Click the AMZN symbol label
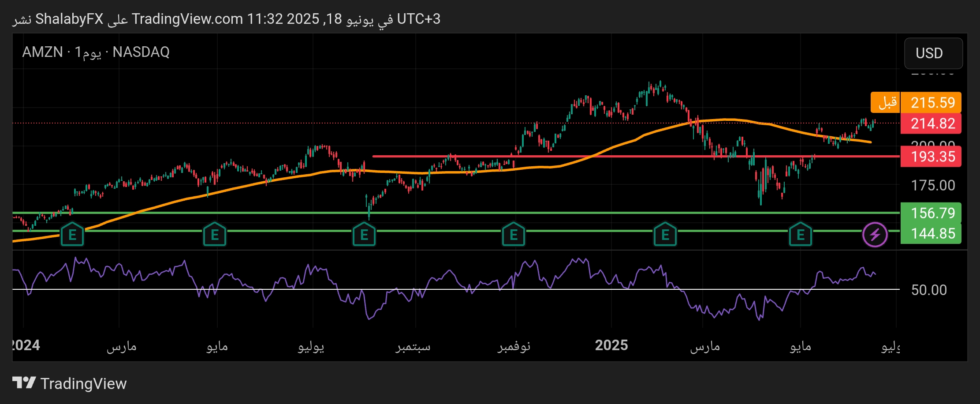This screenshot has width=980, height=404. click(x=42, y=52)
